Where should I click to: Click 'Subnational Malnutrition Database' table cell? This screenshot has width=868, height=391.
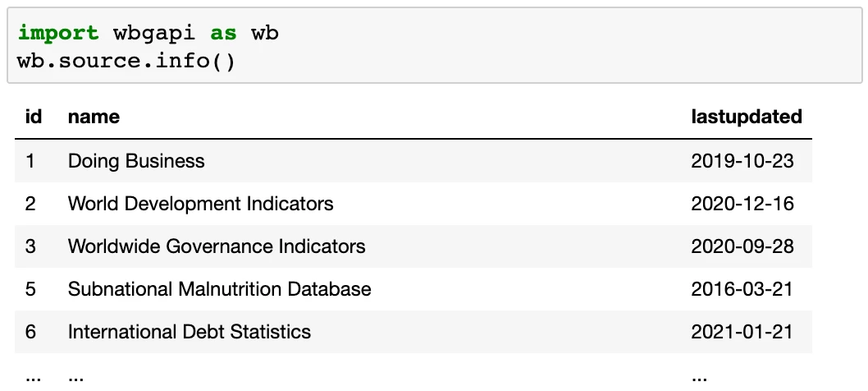point(219,289)
